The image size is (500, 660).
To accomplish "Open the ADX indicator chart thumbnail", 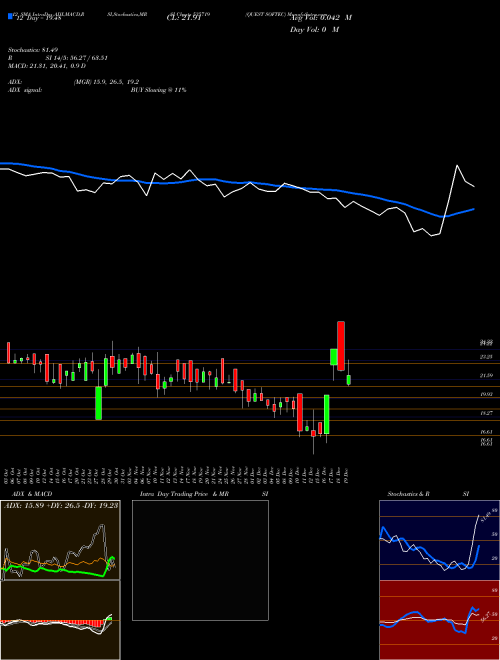I will click(60, 540).
